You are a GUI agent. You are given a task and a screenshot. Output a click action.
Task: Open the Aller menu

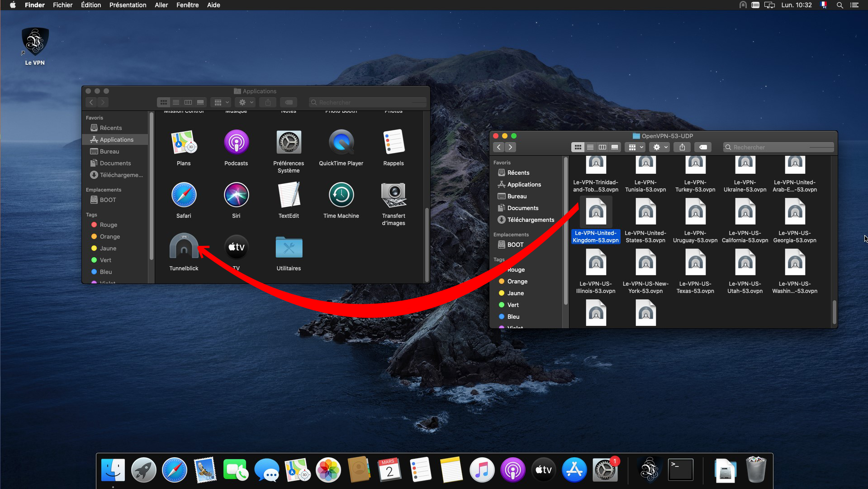(161, 5)
